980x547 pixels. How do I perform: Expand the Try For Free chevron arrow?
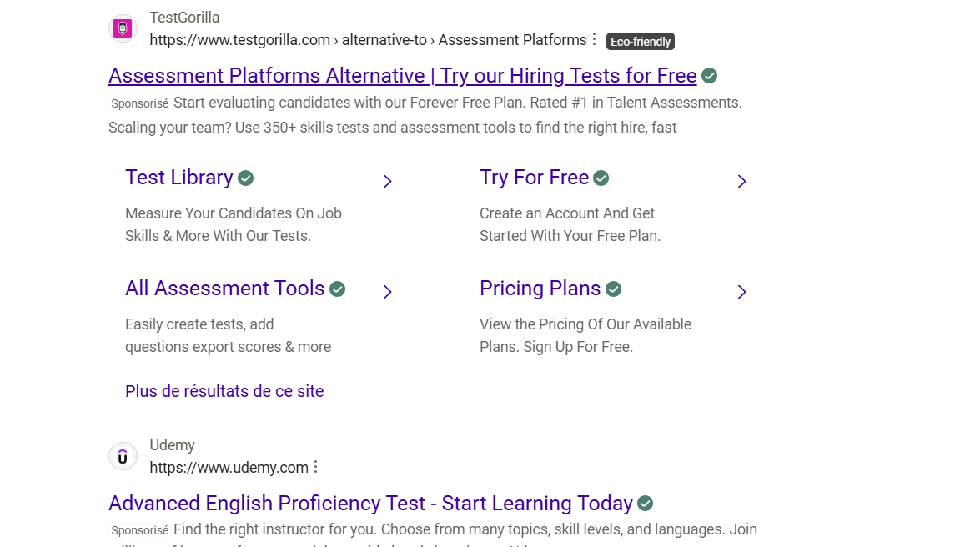741,181
